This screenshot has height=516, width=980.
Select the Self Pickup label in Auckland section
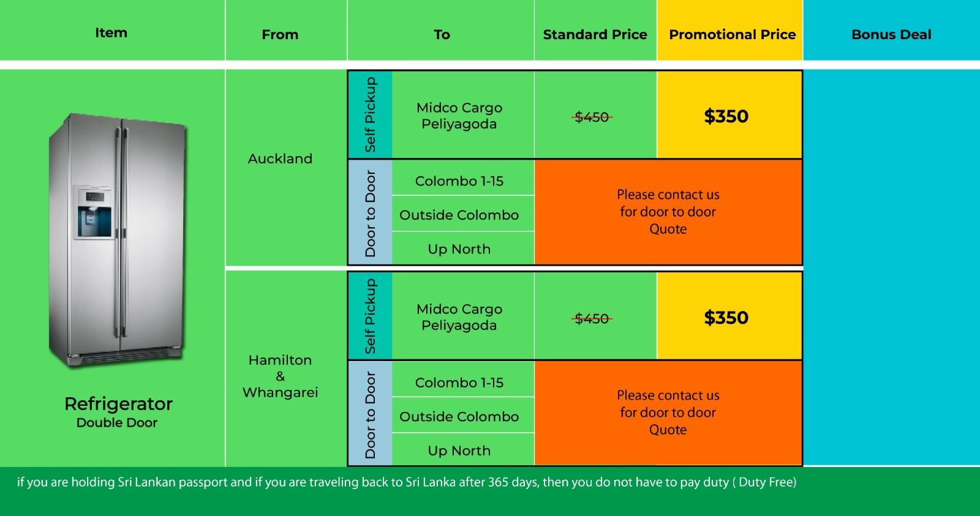point(370,114)
